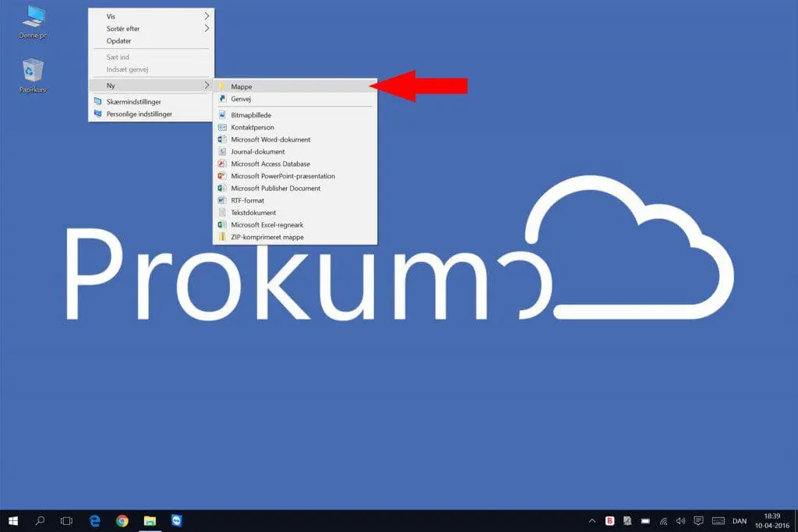Image resolution: width=798 pixels, height=532 pixels.
Task: Open Personlige indstillinger from the context menu
Action: click(139, 114)
